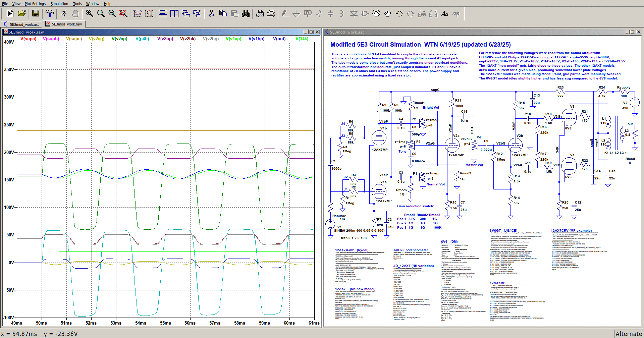
Task: Click the Find binoculars icon
Action: tap(246, 13)
